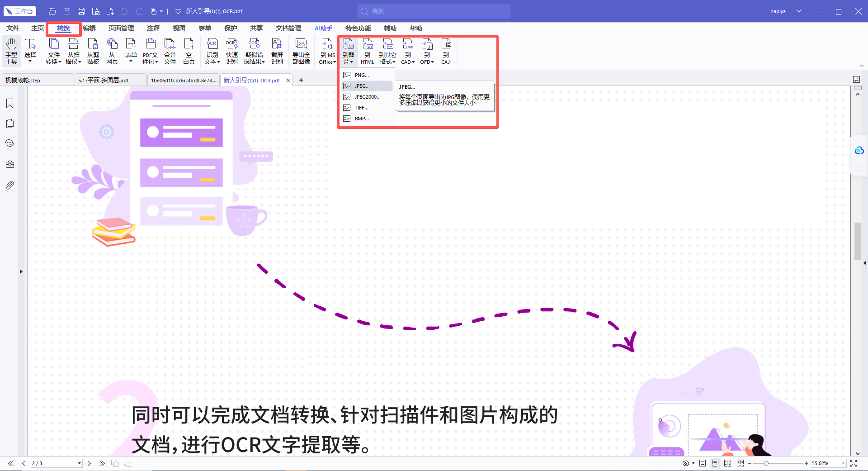The image size is (868, 471).
Task: Click the 截屏识别 screenshot OCR icon
Action: click(277, 51)
